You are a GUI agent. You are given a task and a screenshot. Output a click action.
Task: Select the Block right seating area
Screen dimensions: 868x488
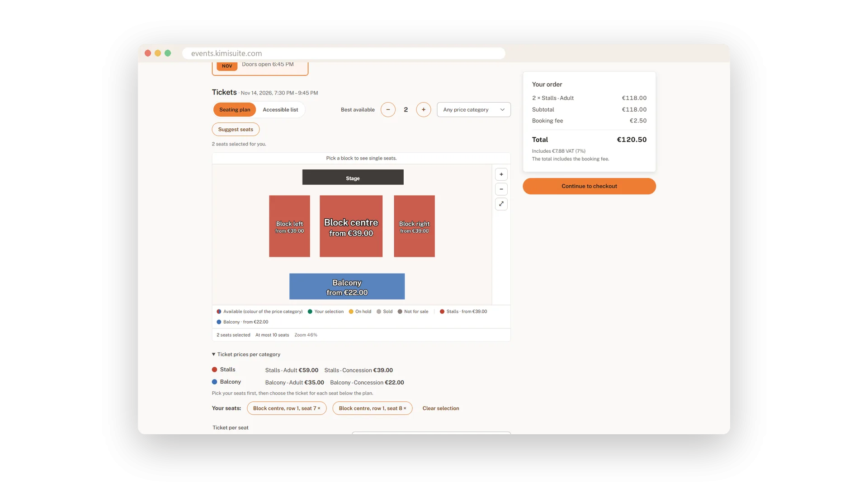[x=414, y=226]
